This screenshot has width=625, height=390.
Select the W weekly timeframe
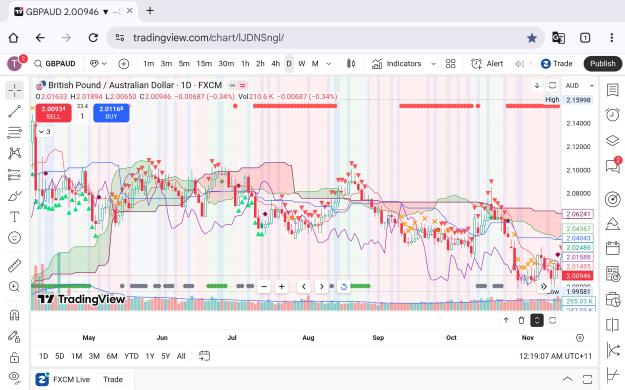302,63
